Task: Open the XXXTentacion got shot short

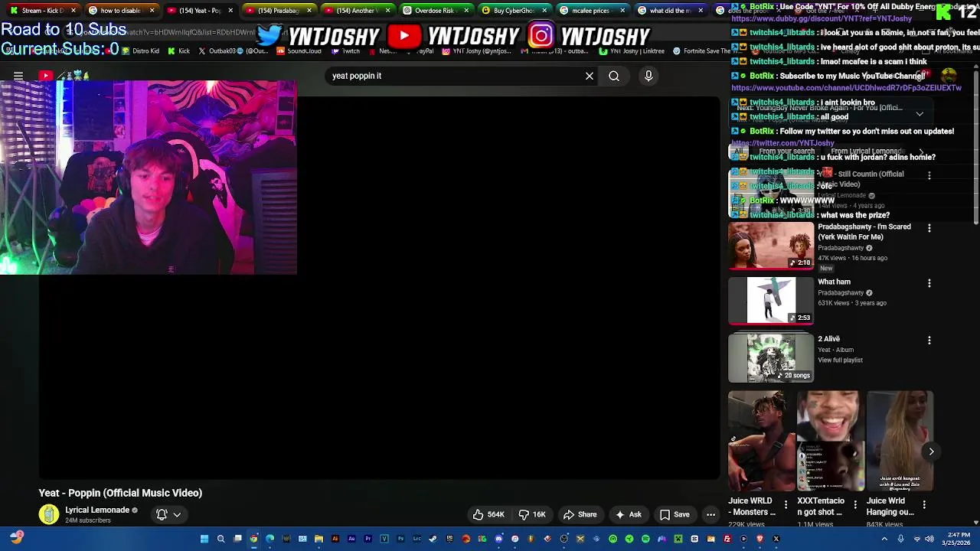Action: [x=831, y=441]
